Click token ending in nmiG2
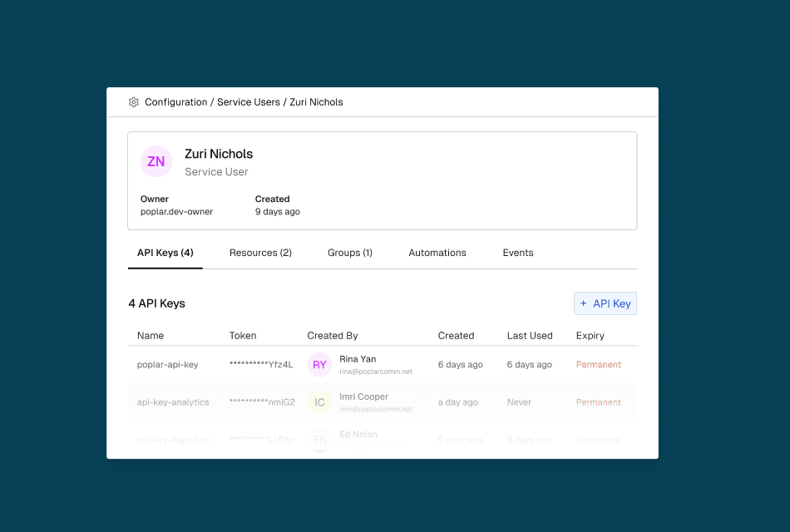 [x=262, y=402]
